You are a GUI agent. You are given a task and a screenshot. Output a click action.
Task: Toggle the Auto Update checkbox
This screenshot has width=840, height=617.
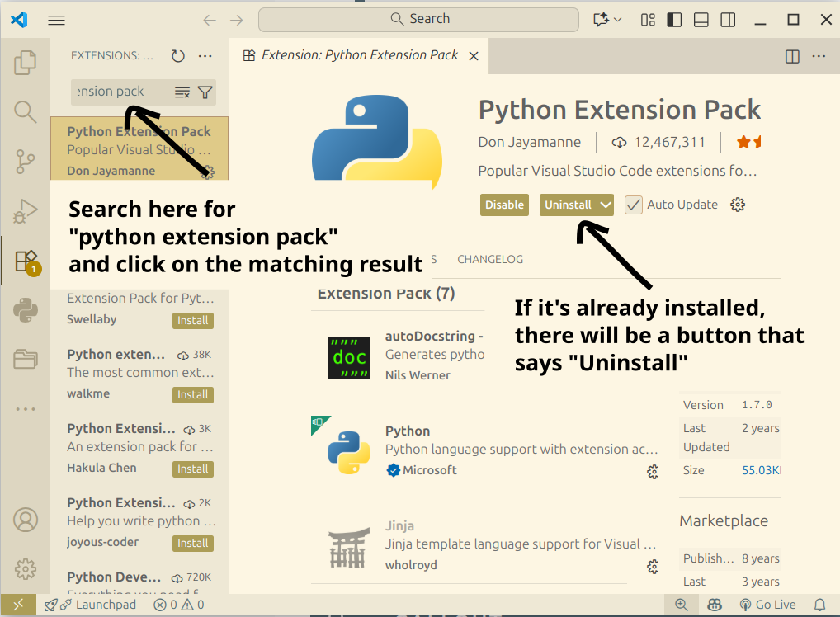pyautogui.click(x=633, y=205)
